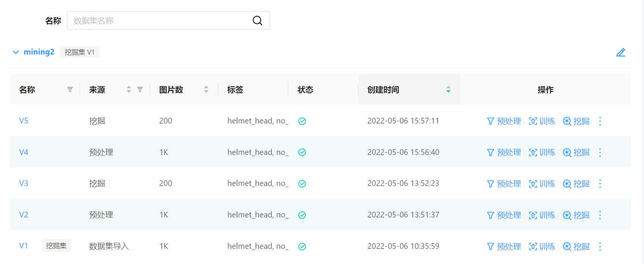Open version V5 link
The image size is (644, 264).
tap(24, 121)
